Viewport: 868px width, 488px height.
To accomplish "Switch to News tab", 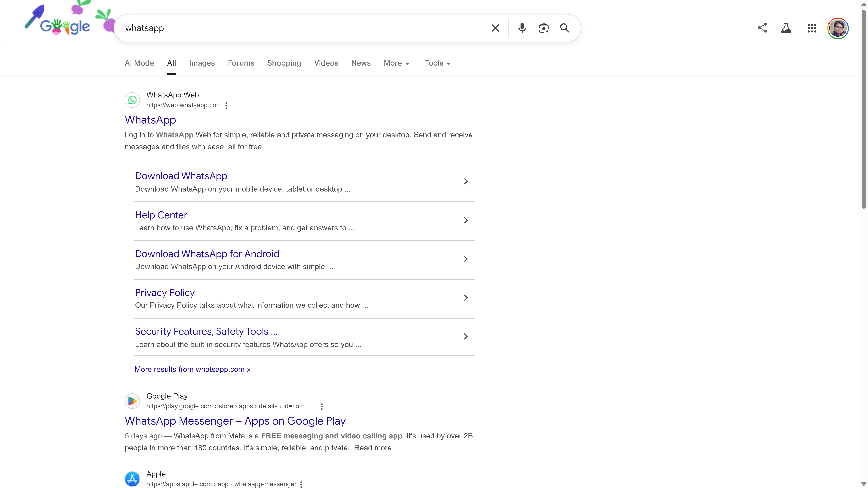I will 361,63.
